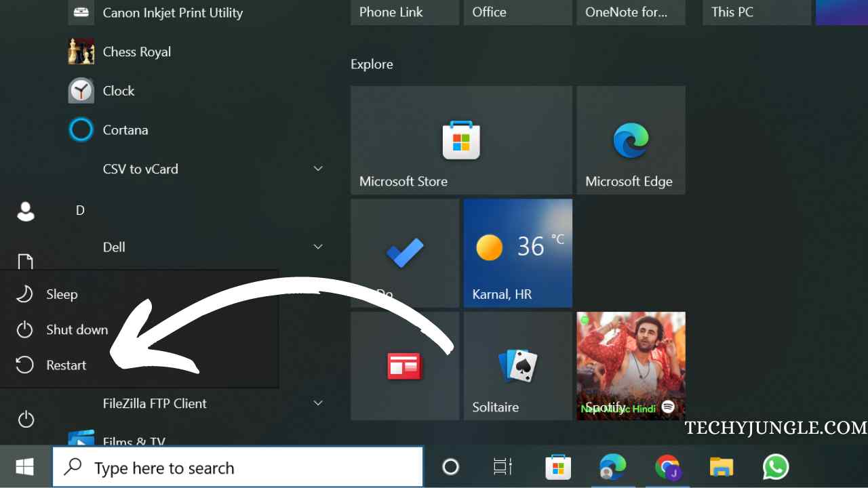Open the To Do checkmark tile
The image size is (868, 488).
click(x=405, y=253)
